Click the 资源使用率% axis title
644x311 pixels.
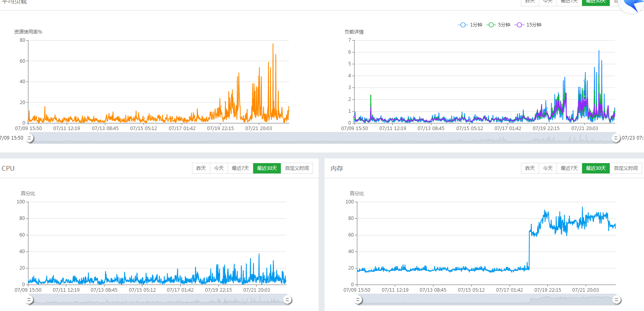pos(28,32)
